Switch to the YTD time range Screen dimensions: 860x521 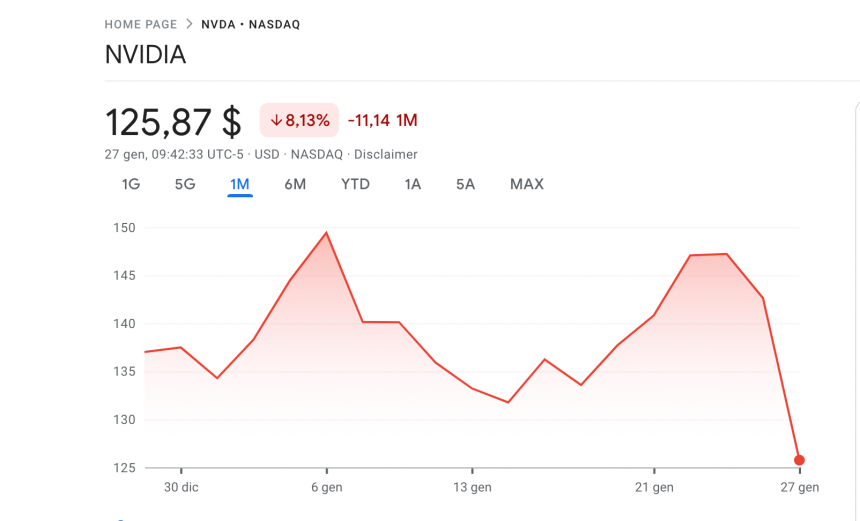355,184
